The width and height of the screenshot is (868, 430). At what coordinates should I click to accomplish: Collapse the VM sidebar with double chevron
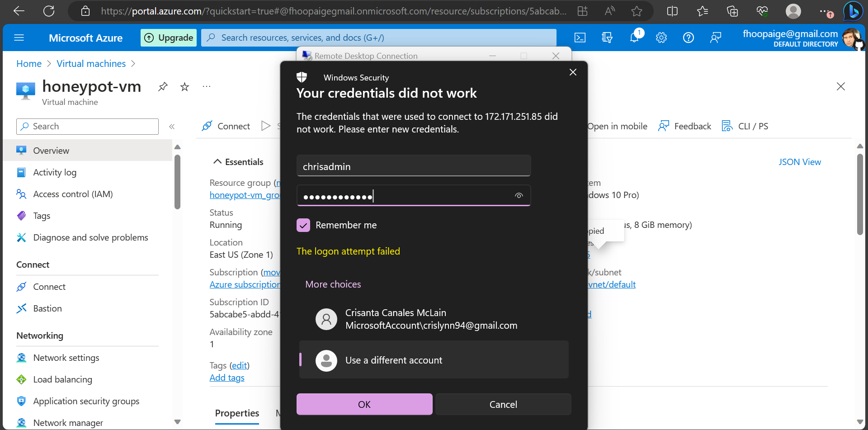(172, 127)
